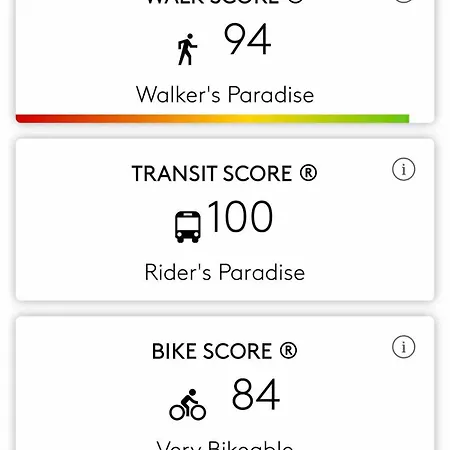Screen dimensions: 450x450
Task: Open Transit Score info icon
Action: click(403, 169)
